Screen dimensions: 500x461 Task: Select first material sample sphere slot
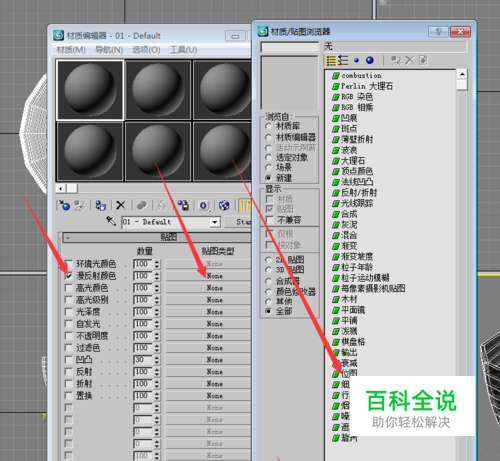[90, 90]
